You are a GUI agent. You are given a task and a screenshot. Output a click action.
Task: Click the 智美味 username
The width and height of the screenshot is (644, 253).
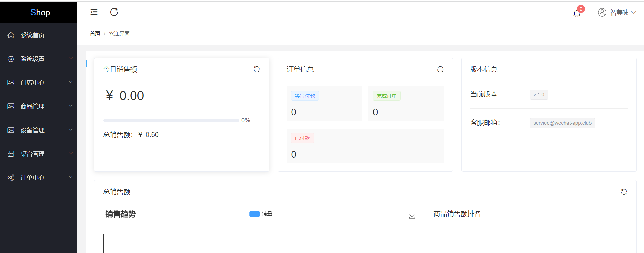(x=619, y=13)
